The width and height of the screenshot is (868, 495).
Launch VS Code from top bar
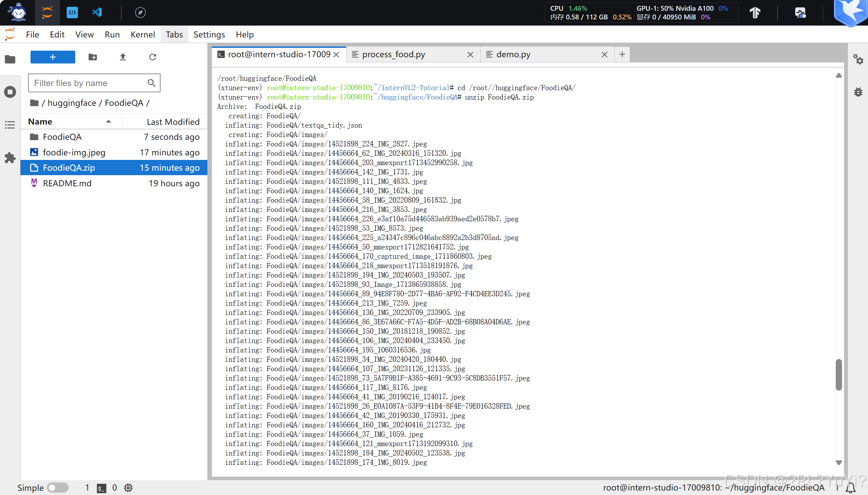97,12
